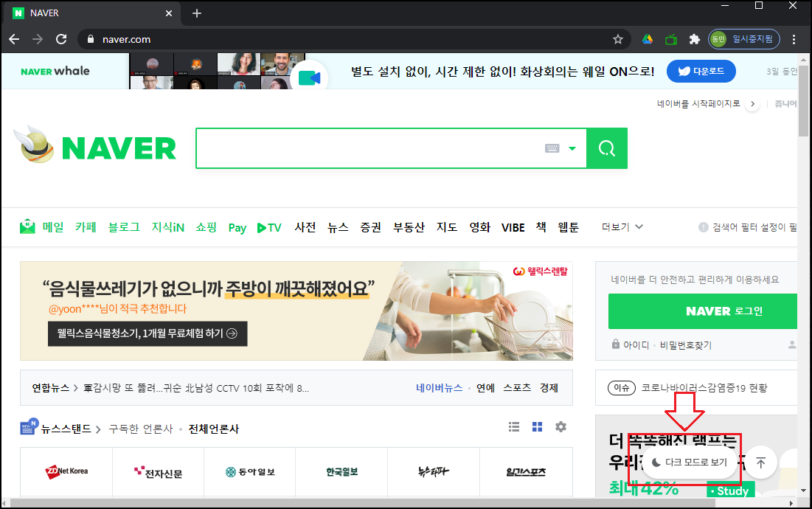Image resolution: width=812 pixels, height=509 pixels.
Task: Reload the naver.com page
Action: pyautogui.click(x=61, y=39)
